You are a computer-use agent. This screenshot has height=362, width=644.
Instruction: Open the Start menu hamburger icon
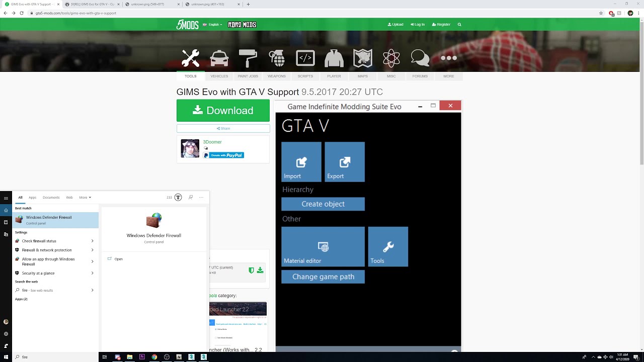6,198
